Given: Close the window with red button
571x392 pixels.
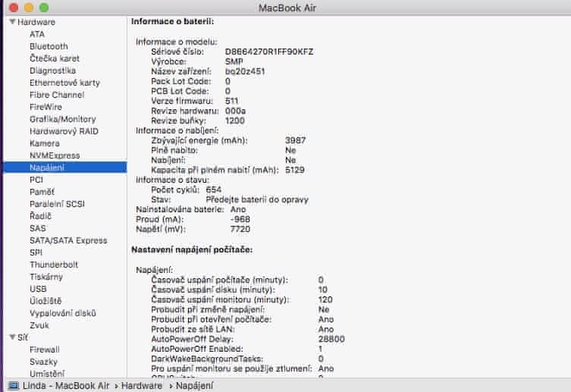Looking at the screenshot, I should tap(14, 8).
